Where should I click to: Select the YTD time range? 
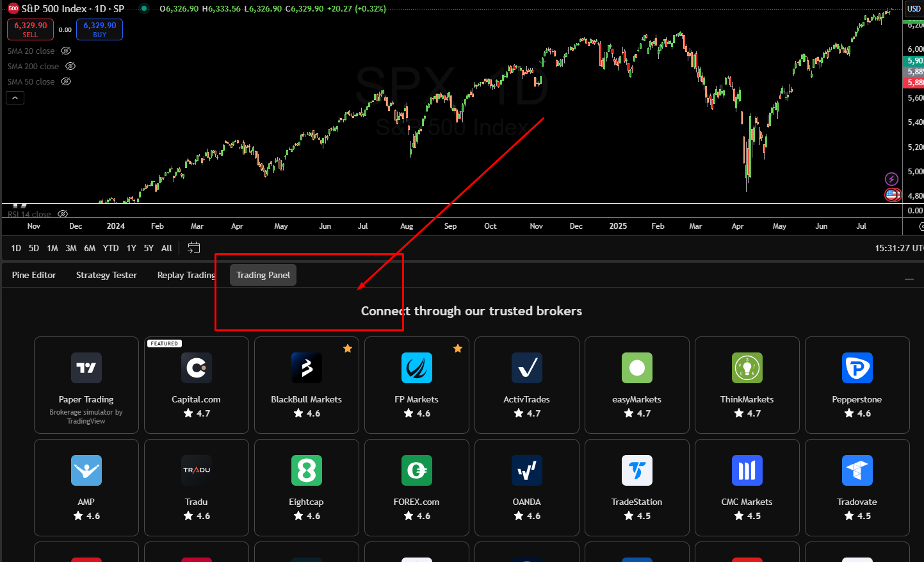point(110,248)
